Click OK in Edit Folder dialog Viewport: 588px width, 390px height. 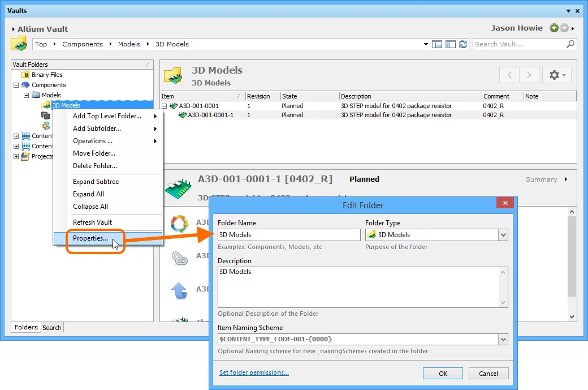443,374
